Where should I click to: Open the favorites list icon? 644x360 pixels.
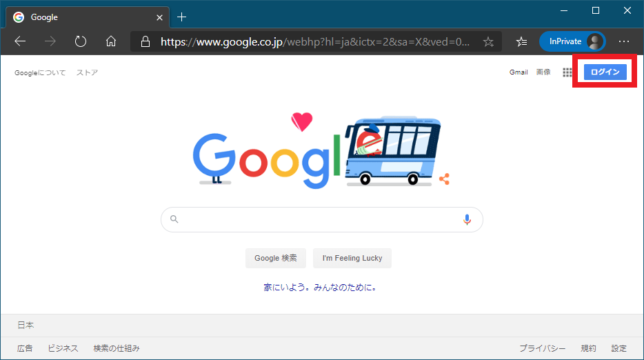coord(521,41)
